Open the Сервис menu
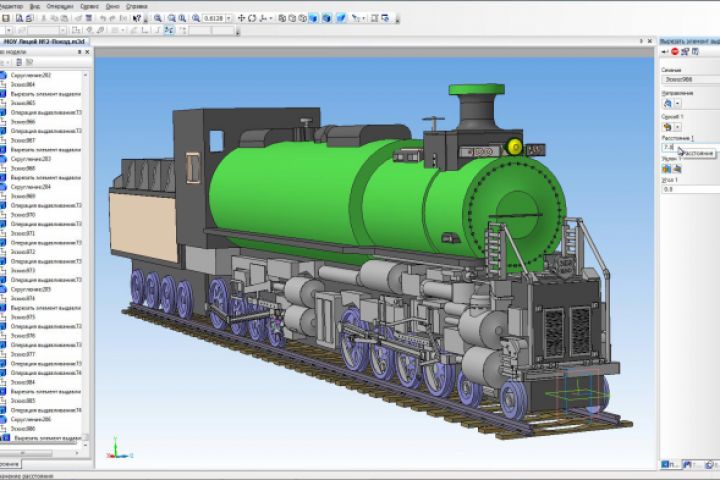720x480 pixels. 89,6
